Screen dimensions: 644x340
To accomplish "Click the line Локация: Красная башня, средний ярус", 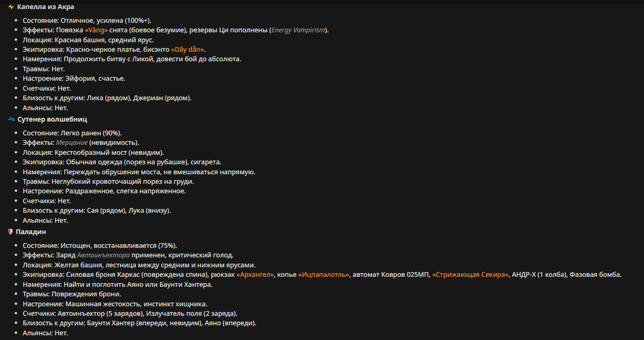I will pos(88,40).
